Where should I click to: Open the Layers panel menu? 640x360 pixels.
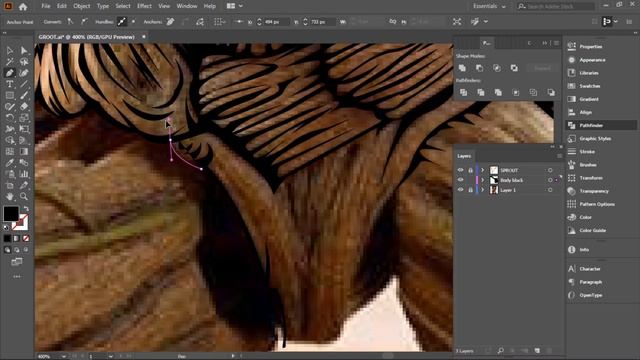pyautogui.click(x=559, y=156)
